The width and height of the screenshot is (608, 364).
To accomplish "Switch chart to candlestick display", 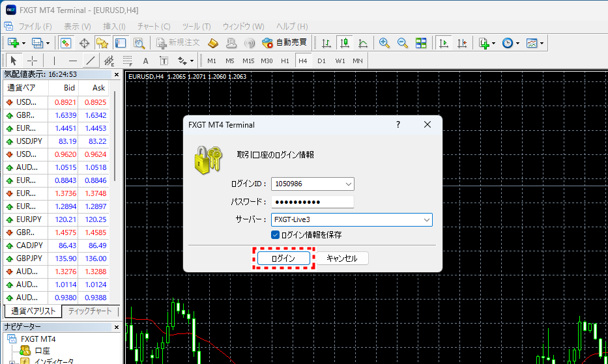I will (345, 43).
